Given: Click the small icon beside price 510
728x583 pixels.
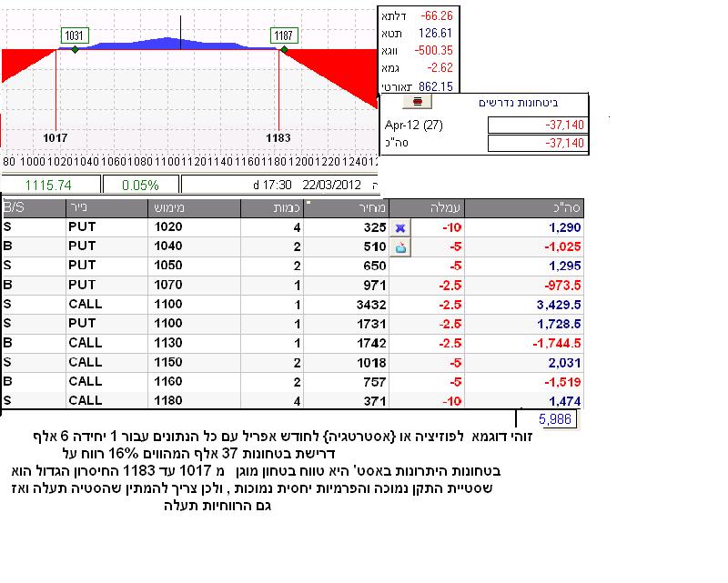Looking at the screenshot, I should point(401,246).
